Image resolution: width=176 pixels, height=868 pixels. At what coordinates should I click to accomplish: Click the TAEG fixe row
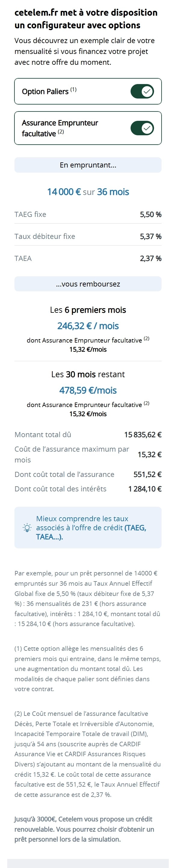tap(88, 214)
